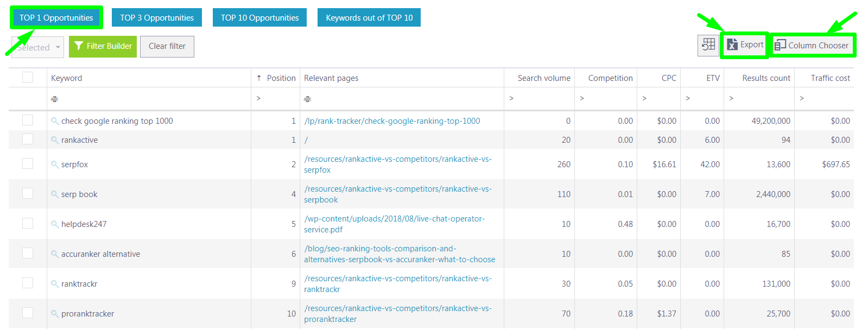Screen dimensions: 868x329
Task: Click the search icon beside 'proranktracker'
Action: [x=55, y=314]
